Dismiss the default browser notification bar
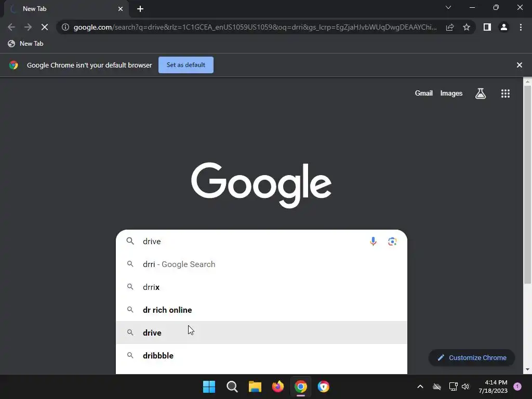This screenshot has height=399, width=532. coord(519,65)
